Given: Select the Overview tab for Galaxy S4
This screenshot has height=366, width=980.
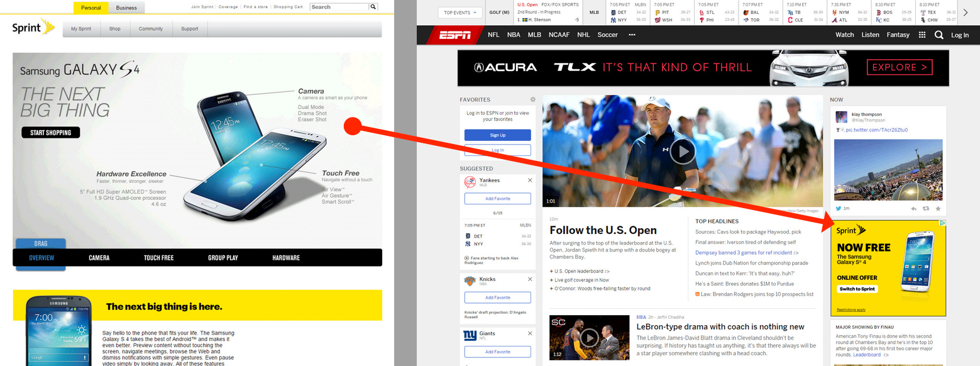Looking at the screenshot, I should pos(41,258).
